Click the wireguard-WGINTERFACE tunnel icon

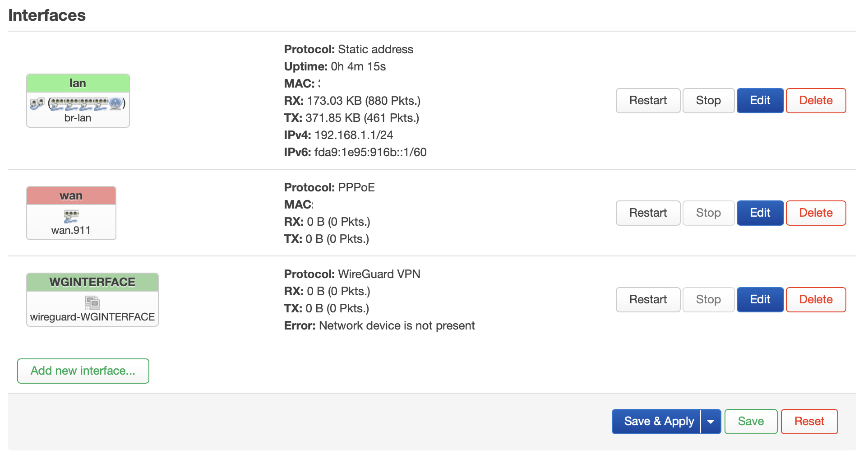pos(92,302)
